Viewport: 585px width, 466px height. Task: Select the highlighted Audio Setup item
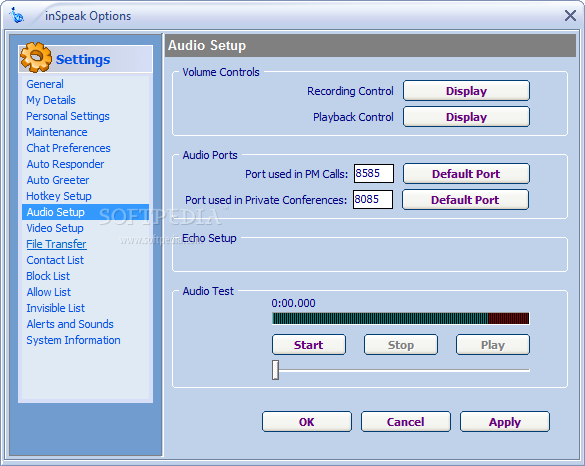click(85, 212)
